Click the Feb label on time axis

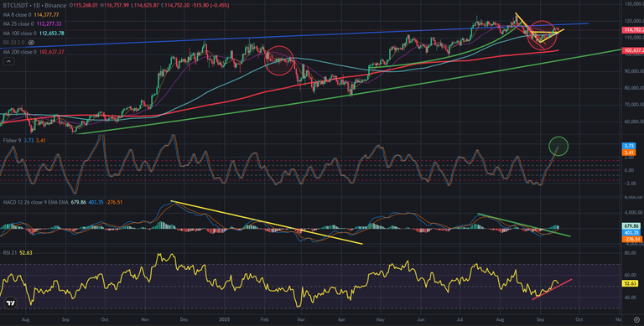pos(264,318)
